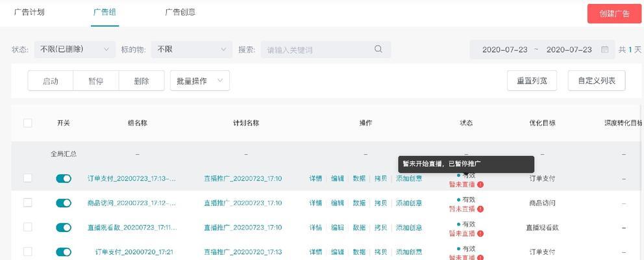Click 添加创意 in 订单支付_20200723 row

tap(409, 178)
